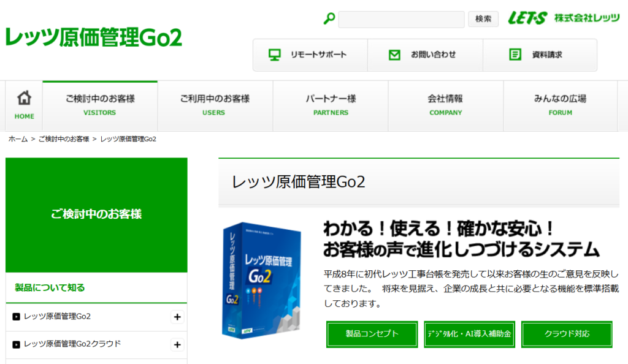Click the レッツ原価管理Go2 page title heading
Image resolution: width=628 pixels, height=364 pixels.
[x=299, y=182]
